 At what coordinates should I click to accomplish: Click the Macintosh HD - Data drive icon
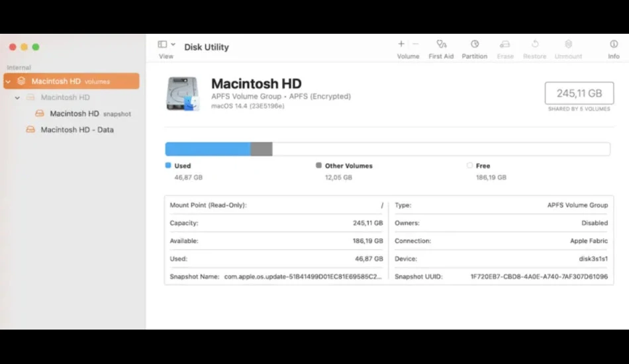(x=30, y=130)
